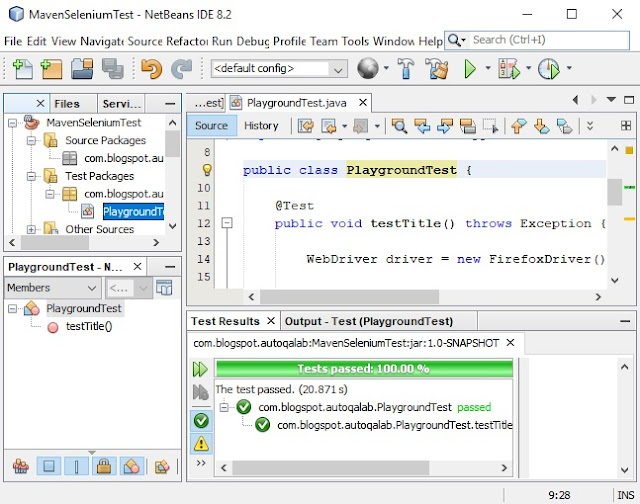640x504 pixels.
Task: Open the File menu
Action: 13,41
